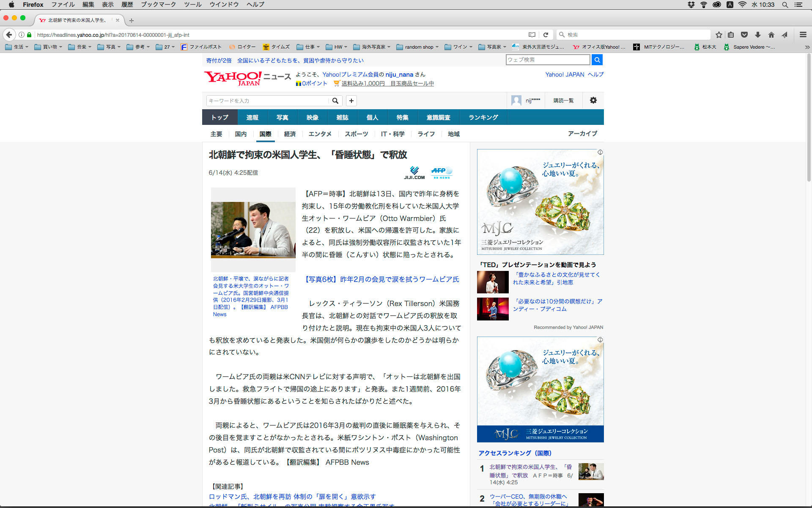Reload the page with refresh icon

point(546,35)
